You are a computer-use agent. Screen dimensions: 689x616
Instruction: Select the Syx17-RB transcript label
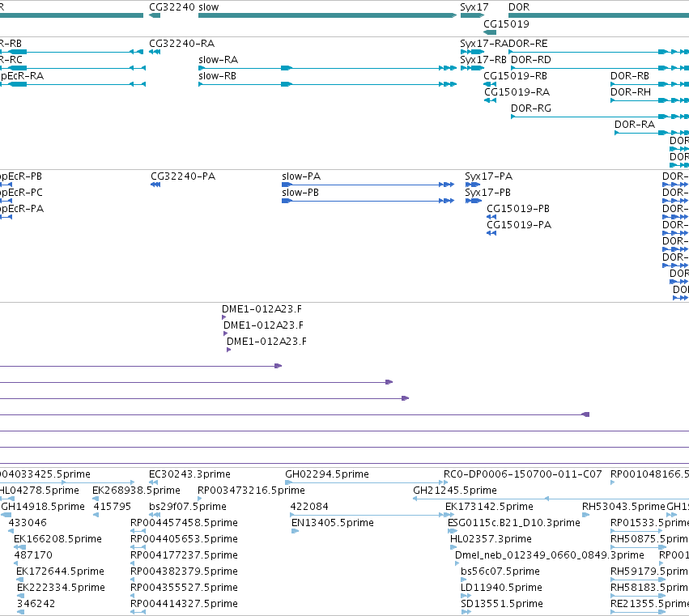tap(483, 60)
